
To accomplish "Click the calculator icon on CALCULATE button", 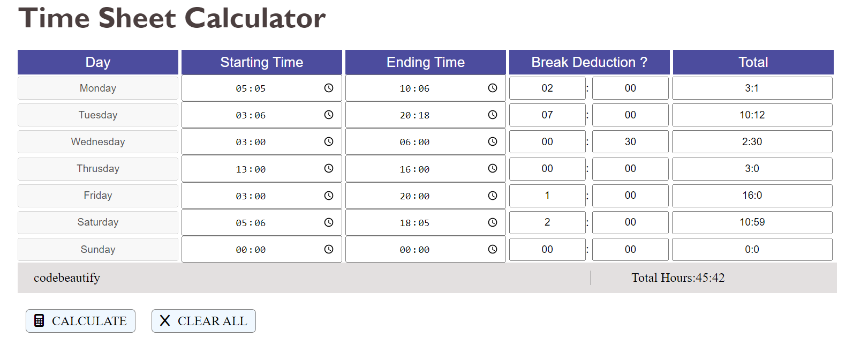I will [39, 320].
